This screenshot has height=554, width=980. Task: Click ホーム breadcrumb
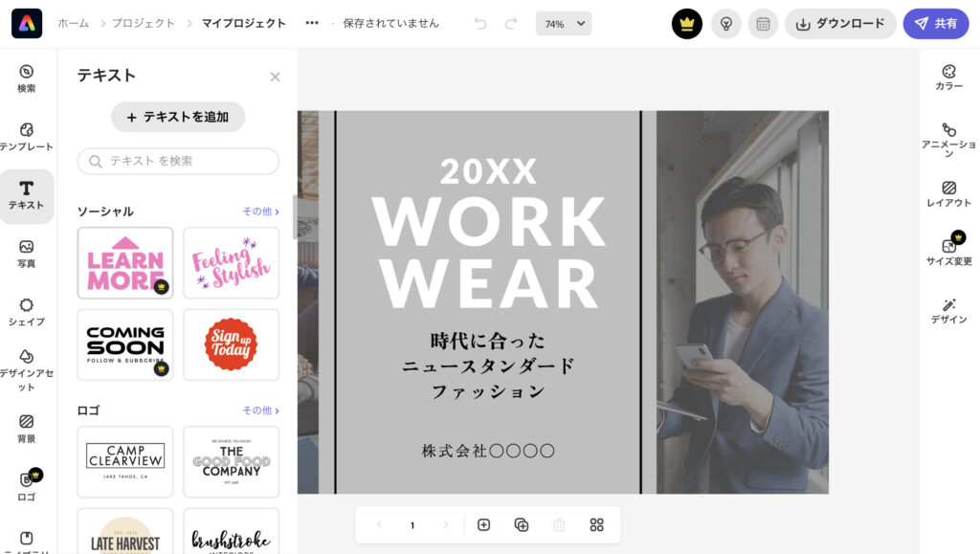click(x=73, y=23)
